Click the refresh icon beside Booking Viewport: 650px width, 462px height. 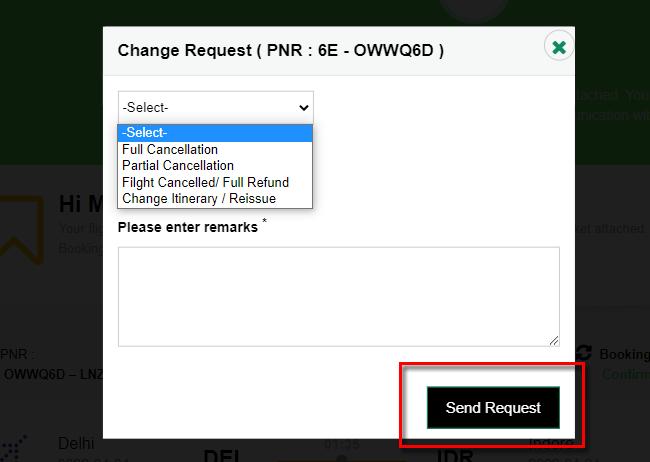click(584, 353)
